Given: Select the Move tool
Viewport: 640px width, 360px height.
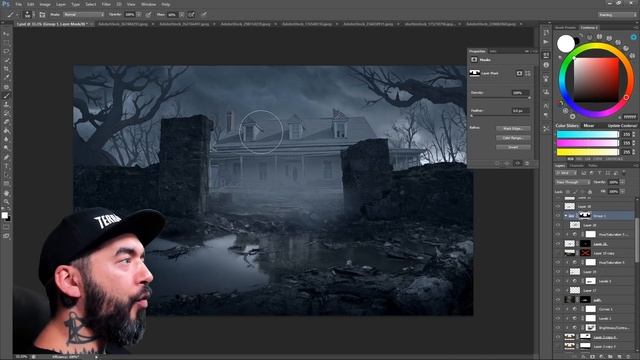Looking at the screenshot, I should tap(6, 33).
